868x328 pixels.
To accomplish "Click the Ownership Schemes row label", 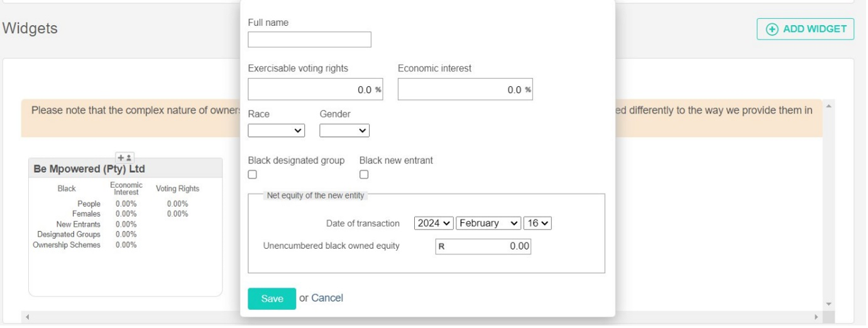I will coord(67,245).
